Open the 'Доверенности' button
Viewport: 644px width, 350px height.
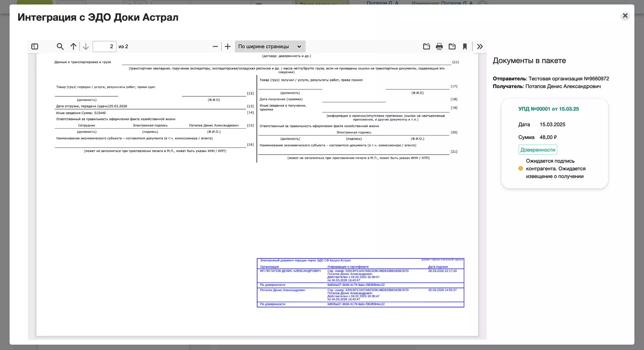coord(537,150)
